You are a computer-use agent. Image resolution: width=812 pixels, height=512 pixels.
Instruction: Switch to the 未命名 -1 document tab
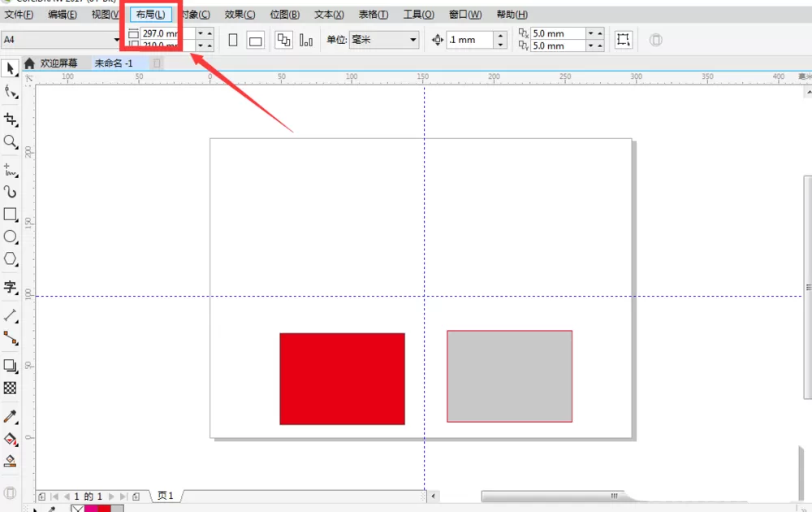tap(114, 63)
